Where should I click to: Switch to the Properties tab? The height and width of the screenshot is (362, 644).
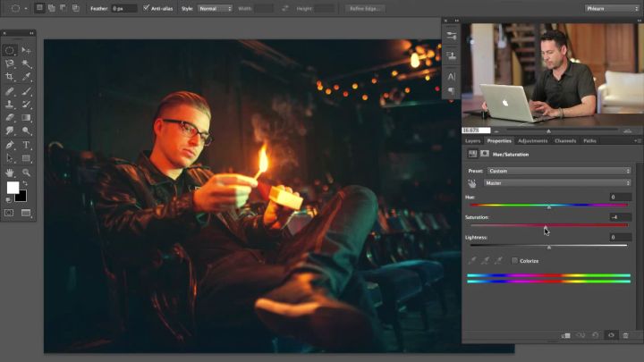click(499, 141)
